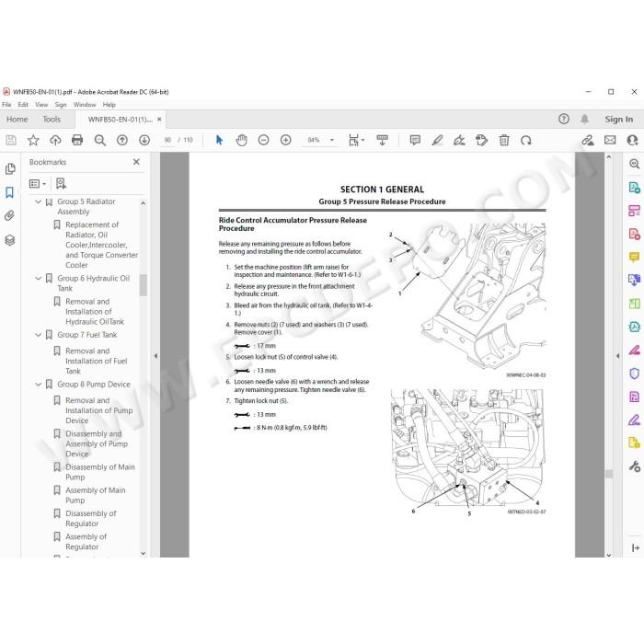Open the Window menu
This screenshot has width=644, height=644.
pyautogui.click(x=85, y=105)
